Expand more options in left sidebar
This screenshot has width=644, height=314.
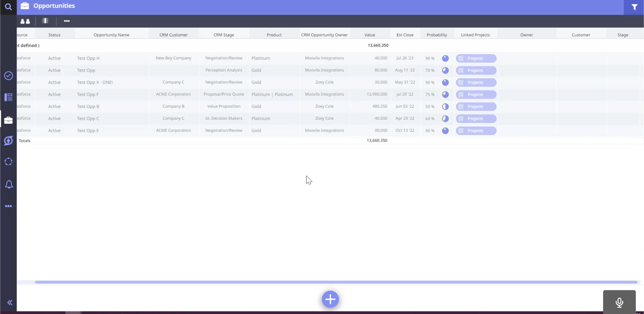pos(8,206)
